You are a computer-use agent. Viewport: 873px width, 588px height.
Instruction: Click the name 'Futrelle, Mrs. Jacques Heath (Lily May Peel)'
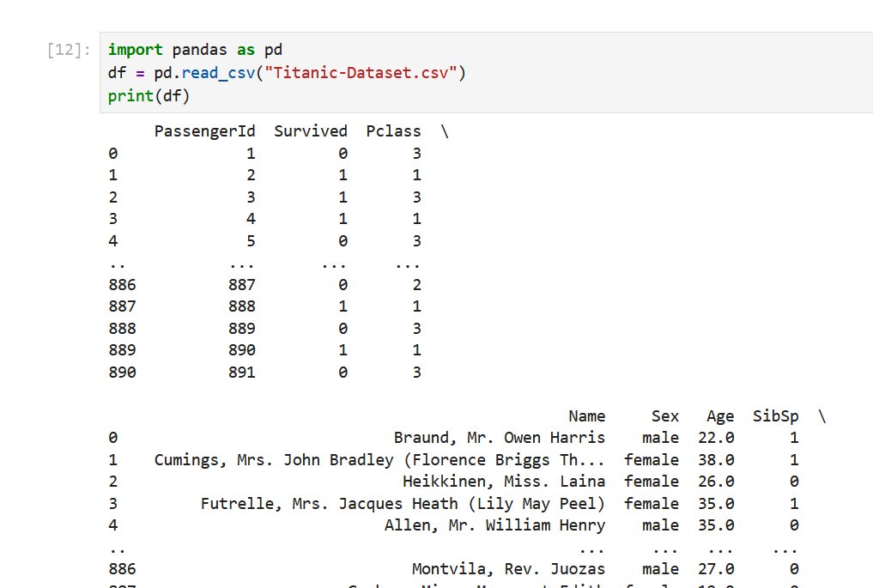[x=403, y=503]
